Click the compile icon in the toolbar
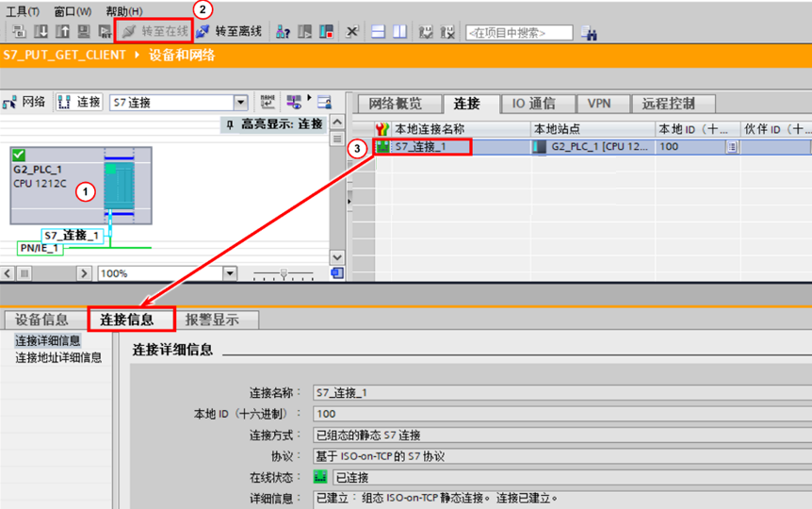812x509 pixels. tap(19, 32)
